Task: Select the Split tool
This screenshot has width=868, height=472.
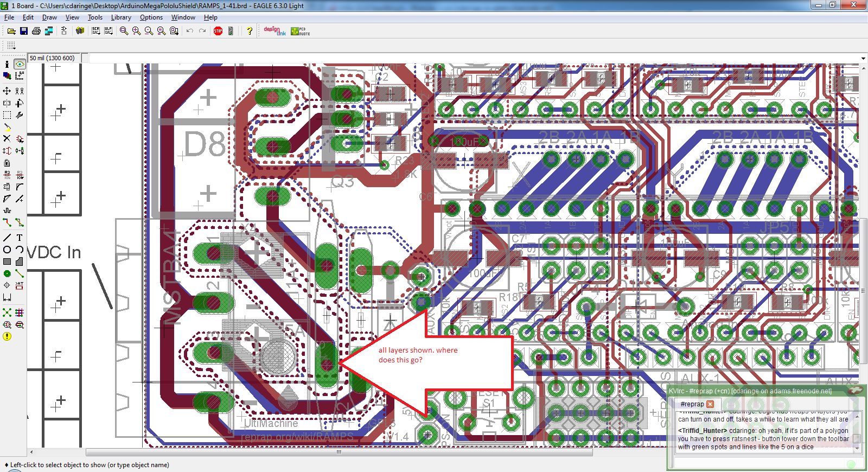Action: pos(7,199)
